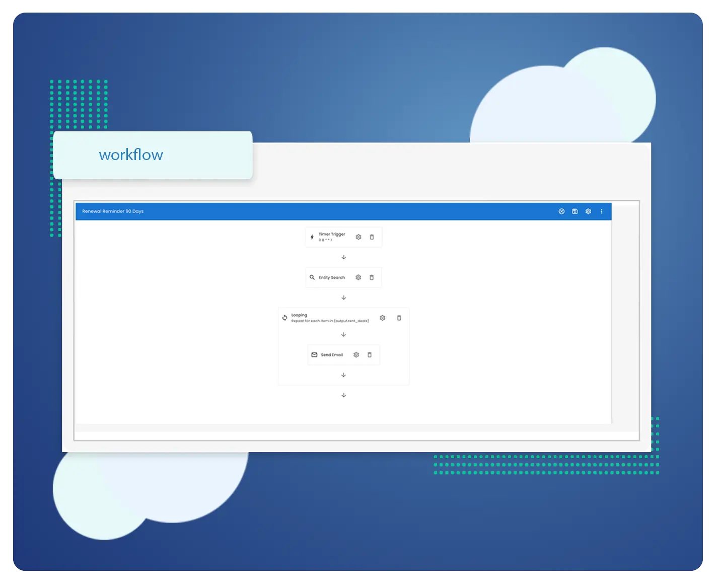Image resolution: width=717 pixels, height=588 pixels.
Task: Open the three-dot more options menu
Action: [x=602, y=211]
